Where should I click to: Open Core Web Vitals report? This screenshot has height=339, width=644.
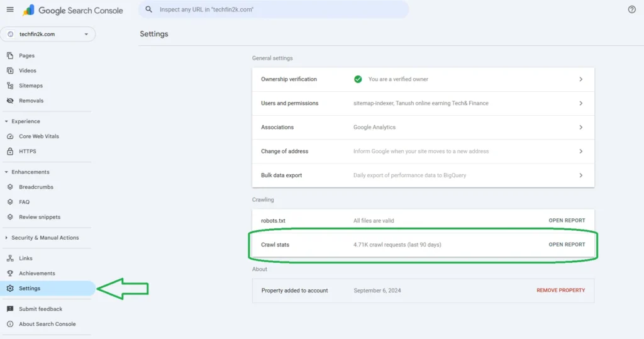pos(39,136)
